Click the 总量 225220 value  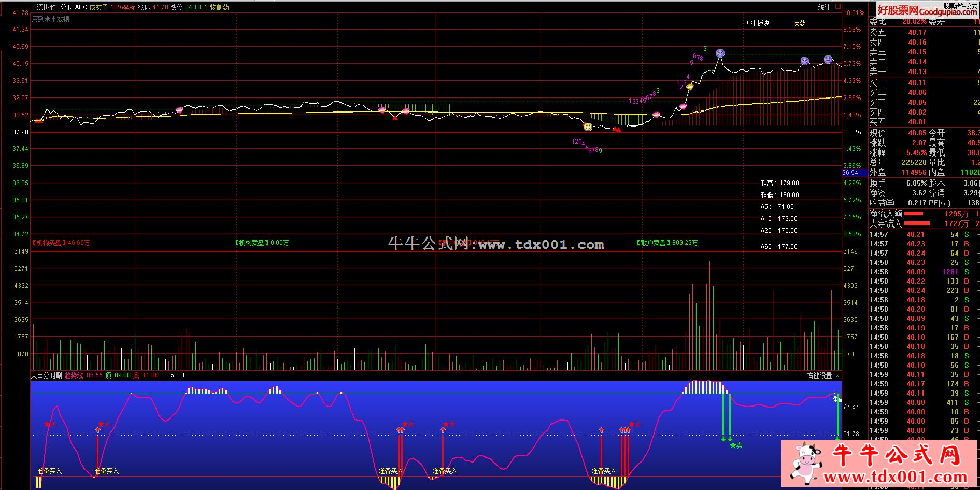click(914, 162)
